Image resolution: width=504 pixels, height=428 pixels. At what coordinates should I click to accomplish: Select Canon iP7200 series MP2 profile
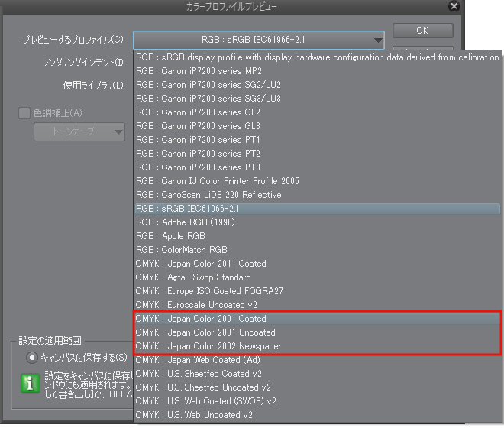coord(317,71)
